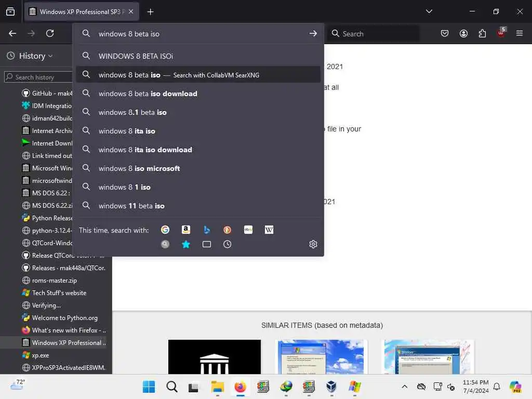Open What's new with Firefox history entry
Image resolution: width=532 pixels, height=399 pixels.
point(64,330)
